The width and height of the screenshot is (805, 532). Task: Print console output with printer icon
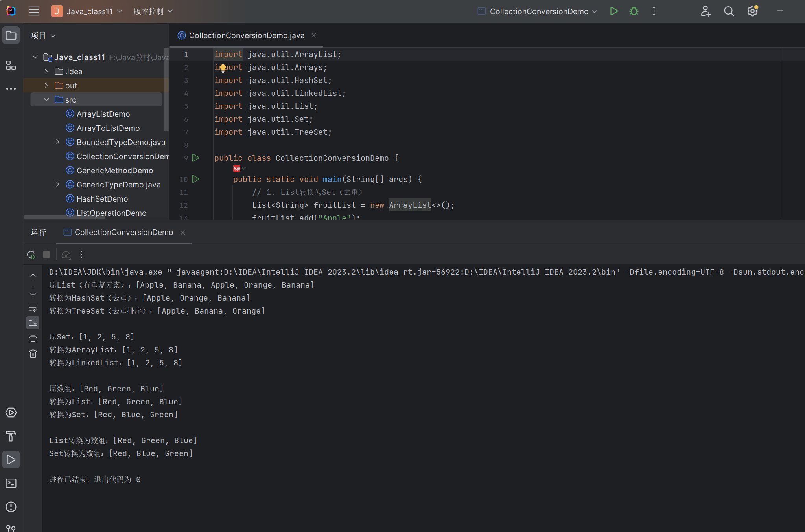[33, 338]
